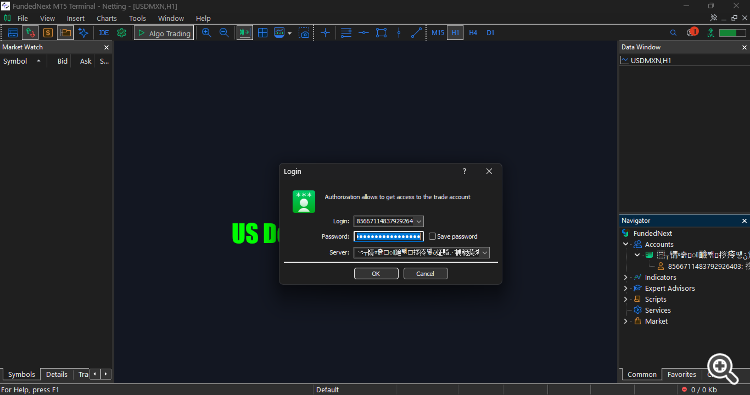Open the Charts menu

107,18
